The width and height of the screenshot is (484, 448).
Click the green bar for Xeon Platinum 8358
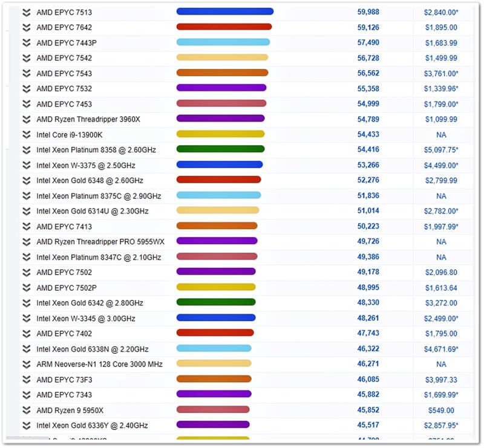pyautogui.click(x=220, y=149)
